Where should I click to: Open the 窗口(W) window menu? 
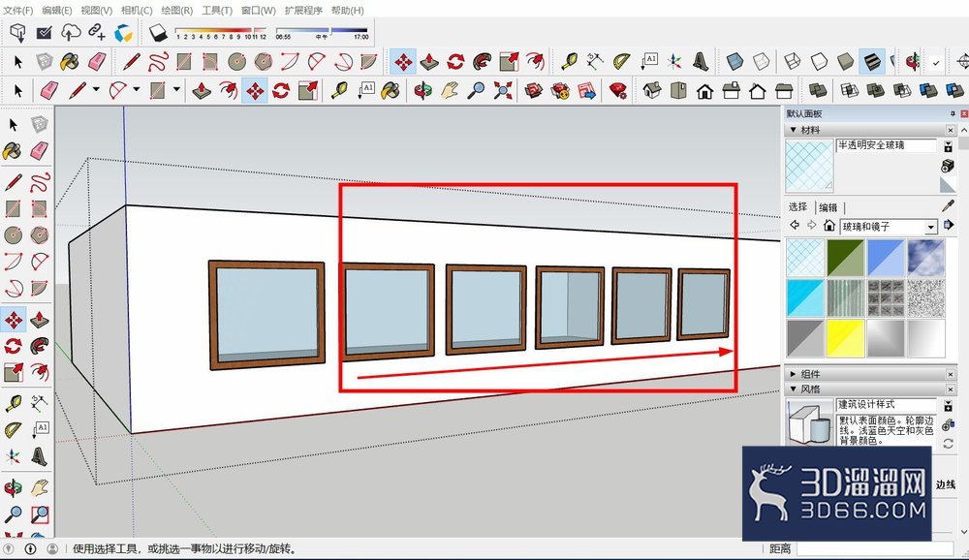click(x=259, y=11)
